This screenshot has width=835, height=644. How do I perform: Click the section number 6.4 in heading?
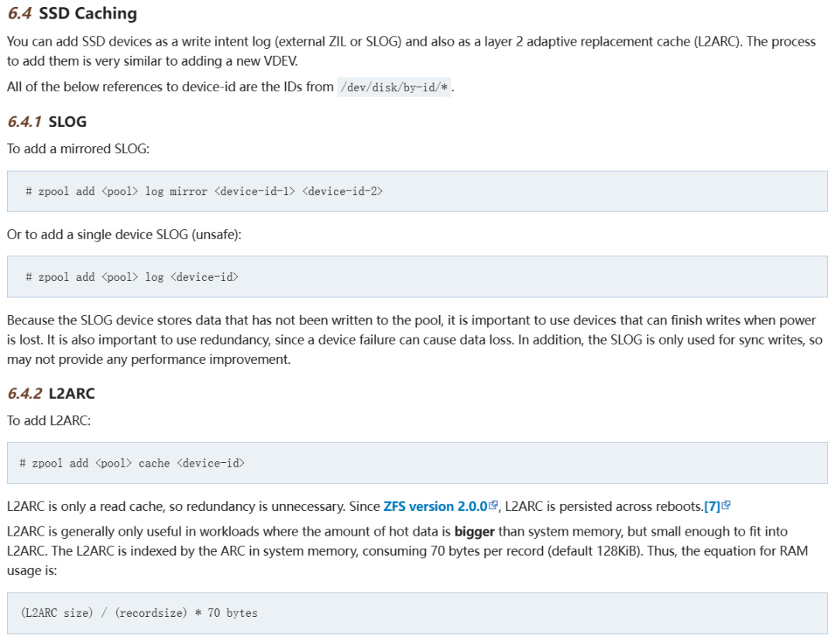tap(19, 13)
